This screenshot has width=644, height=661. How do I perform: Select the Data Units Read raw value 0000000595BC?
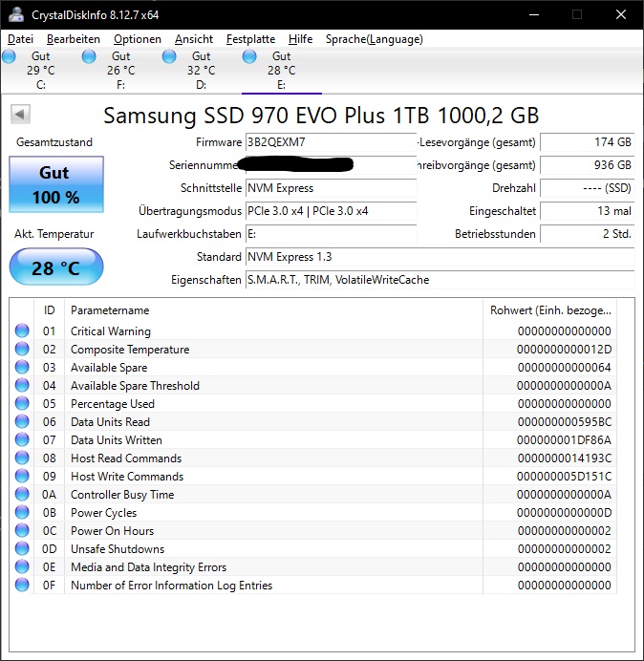click(564, 422)
